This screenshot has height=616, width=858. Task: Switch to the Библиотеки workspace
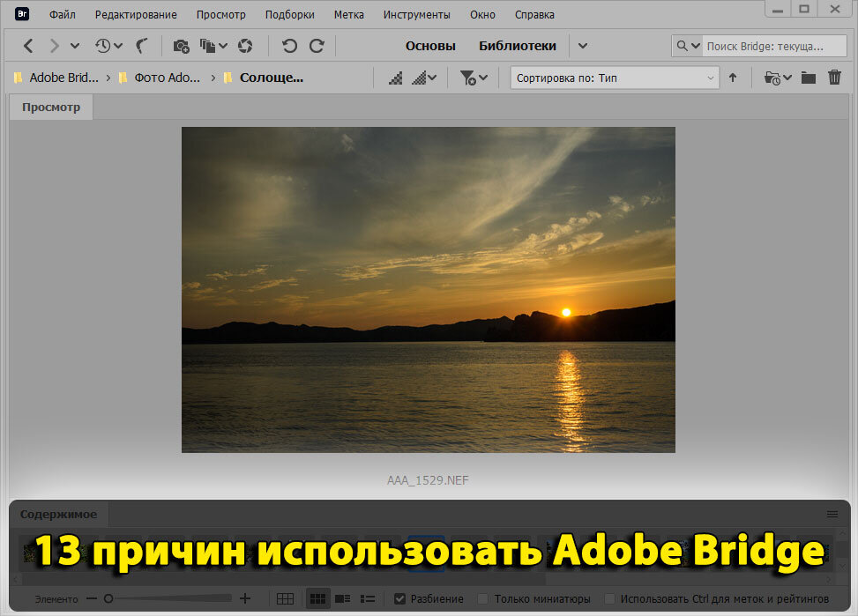517,46
